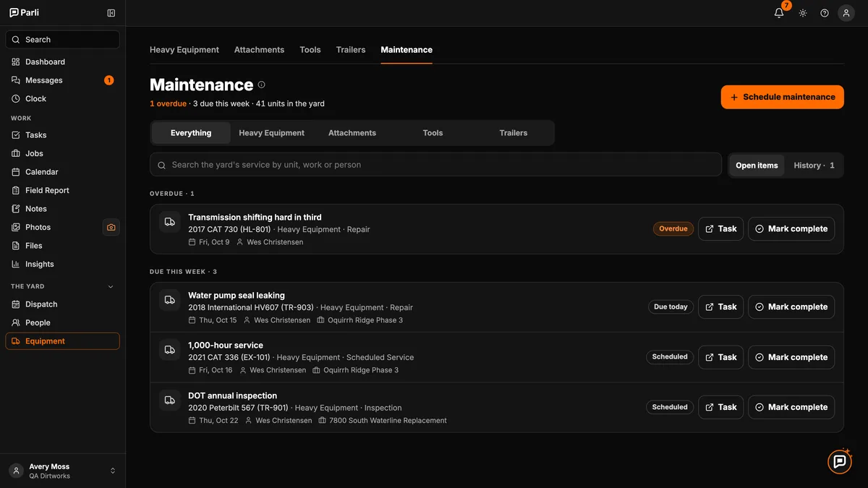Click the yard service search field

435,165
